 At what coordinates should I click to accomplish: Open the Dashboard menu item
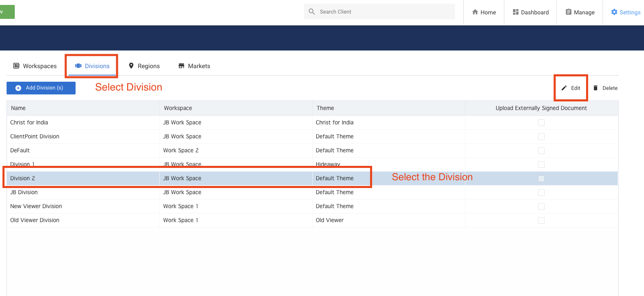point(531,12)
